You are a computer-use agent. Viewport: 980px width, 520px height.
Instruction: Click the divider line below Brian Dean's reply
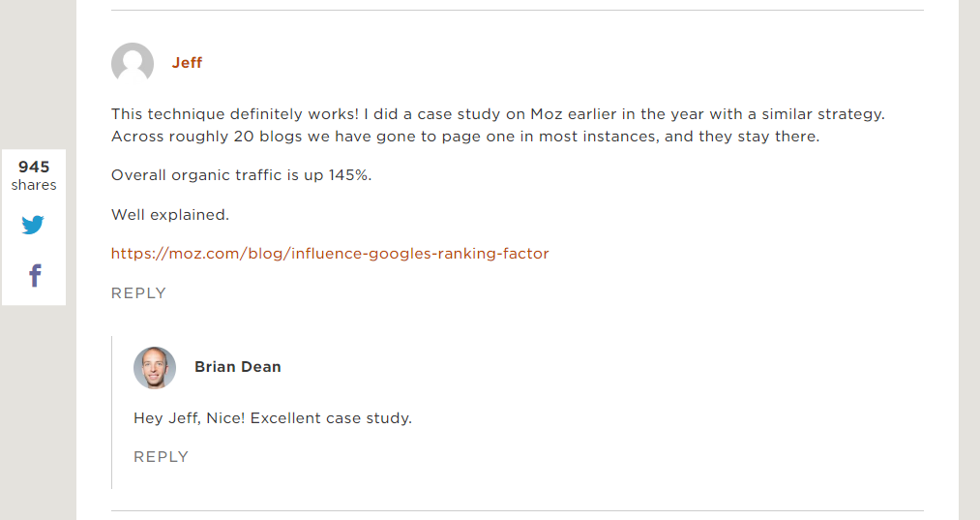[517, 510]
